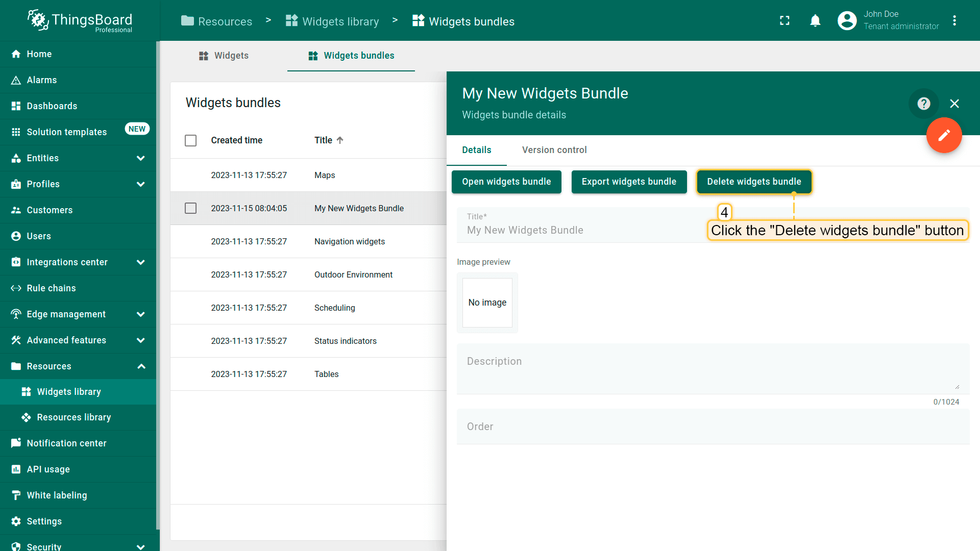980x551 pixels.
Task: Toggle fullscreen mode icon
Action: coord(785,21)
